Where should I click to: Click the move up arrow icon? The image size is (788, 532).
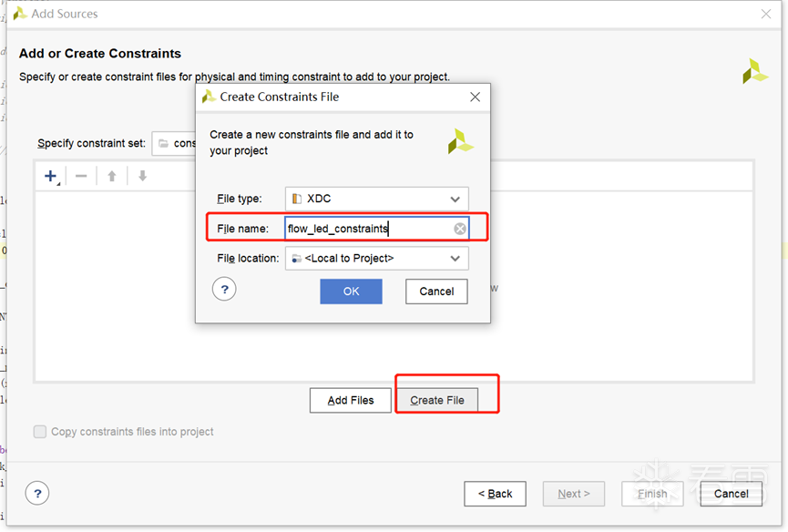(112, 176)
